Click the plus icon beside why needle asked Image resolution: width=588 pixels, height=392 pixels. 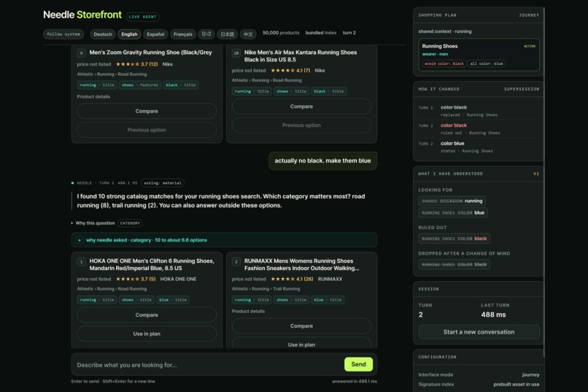tap(80, 240)
